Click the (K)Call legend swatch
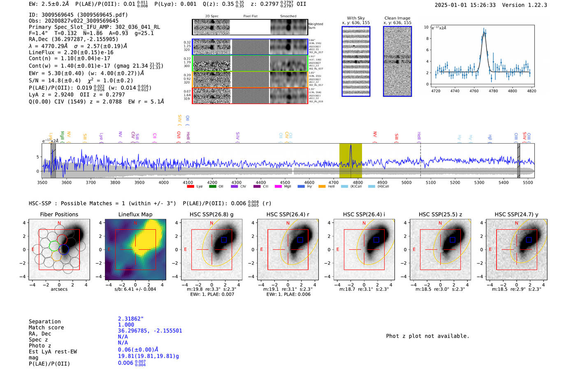576x392 pixels. 344,186
